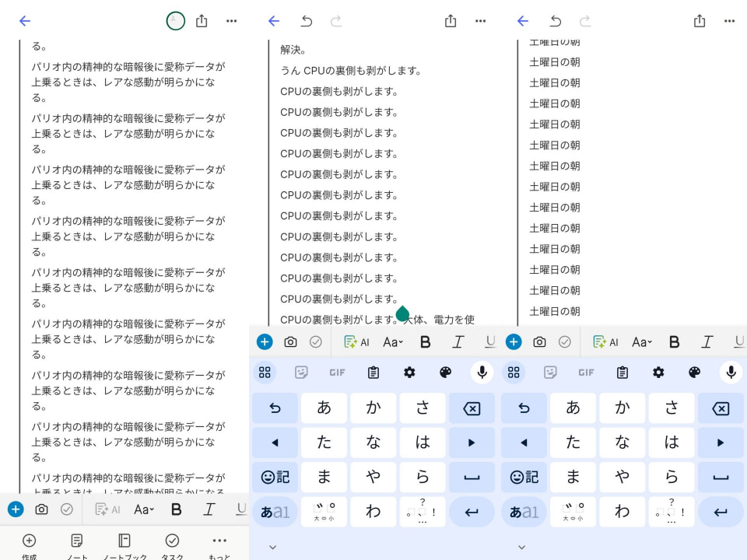Expand the Aa text style dropdown on the left screen
This screenshot has width=747, height=560.
click(144, 509)
